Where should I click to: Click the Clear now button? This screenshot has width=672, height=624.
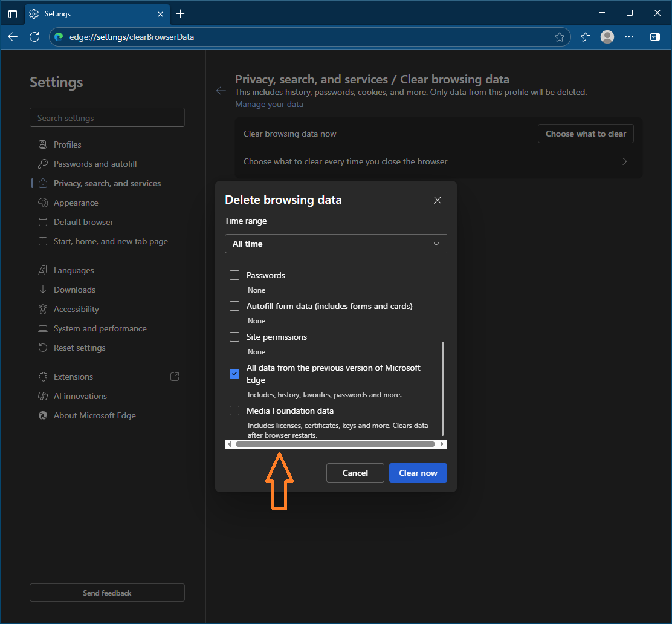tap(418, 472)
